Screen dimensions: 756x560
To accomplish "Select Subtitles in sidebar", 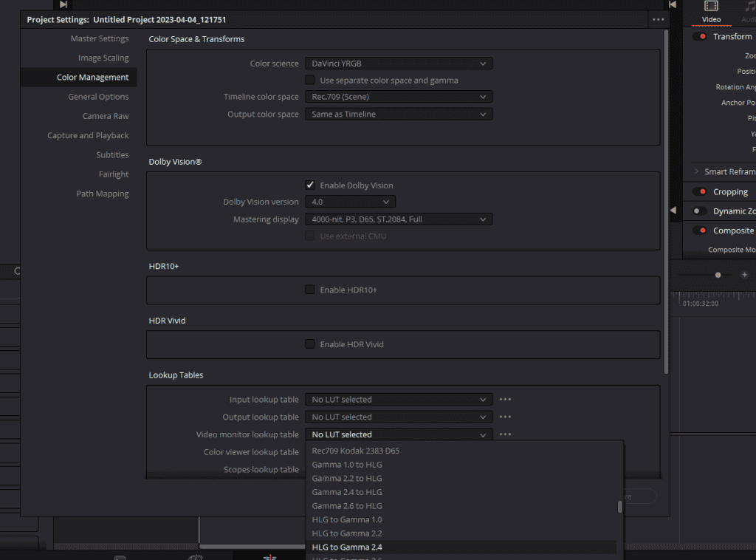I will (x=112, y=155).
